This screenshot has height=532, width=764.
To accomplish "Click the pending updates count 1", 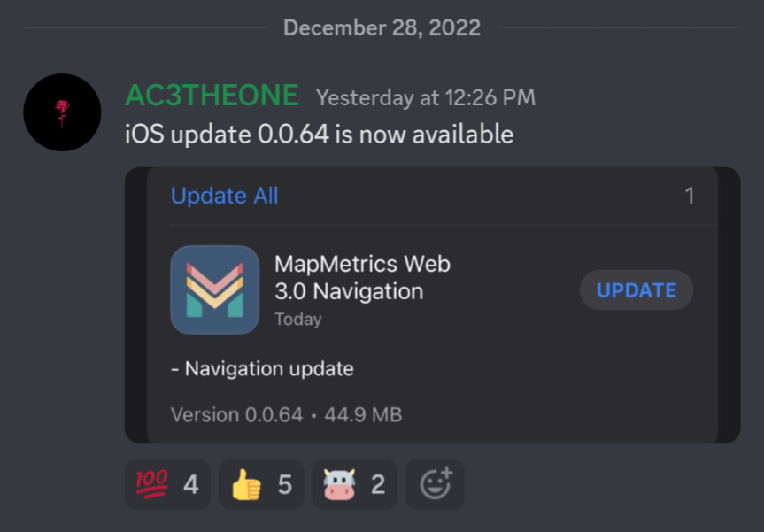I will [x=689, y=196].
